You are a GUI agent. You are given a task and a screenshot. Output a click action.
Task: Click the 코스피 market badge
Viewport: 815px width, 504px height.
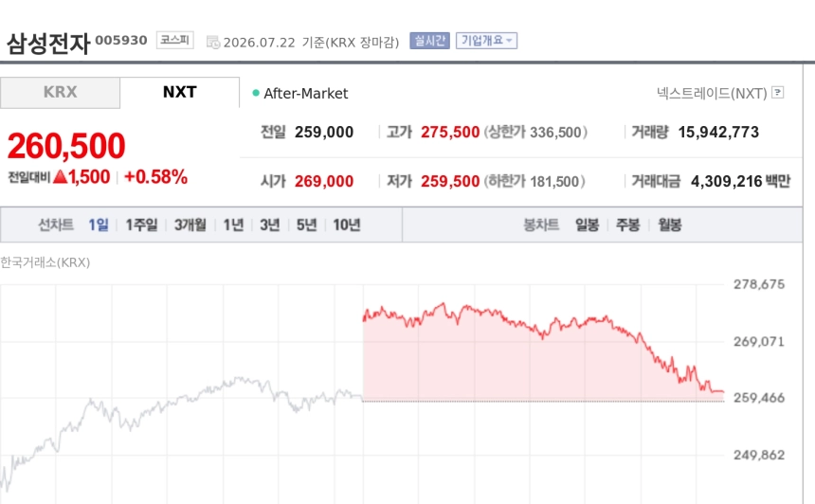(x=175, y=40)
